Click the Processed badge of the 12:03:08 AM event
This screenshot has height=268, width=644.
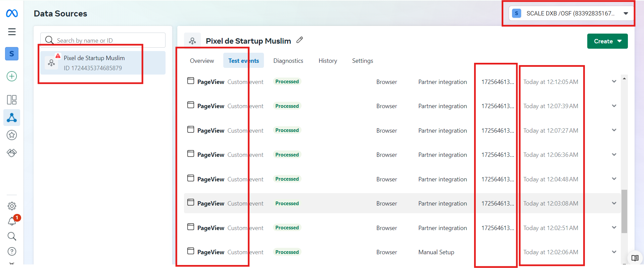[287, 203]
